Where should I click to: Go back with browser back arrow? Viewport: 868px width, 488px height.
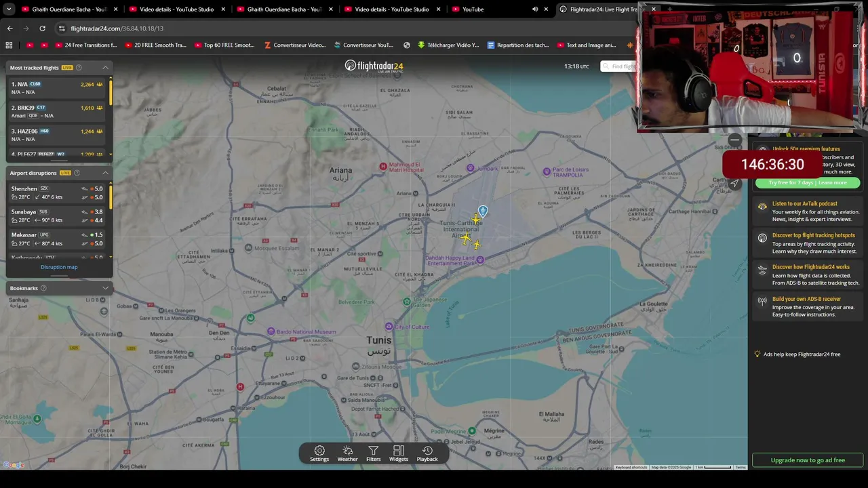point(9,28)
